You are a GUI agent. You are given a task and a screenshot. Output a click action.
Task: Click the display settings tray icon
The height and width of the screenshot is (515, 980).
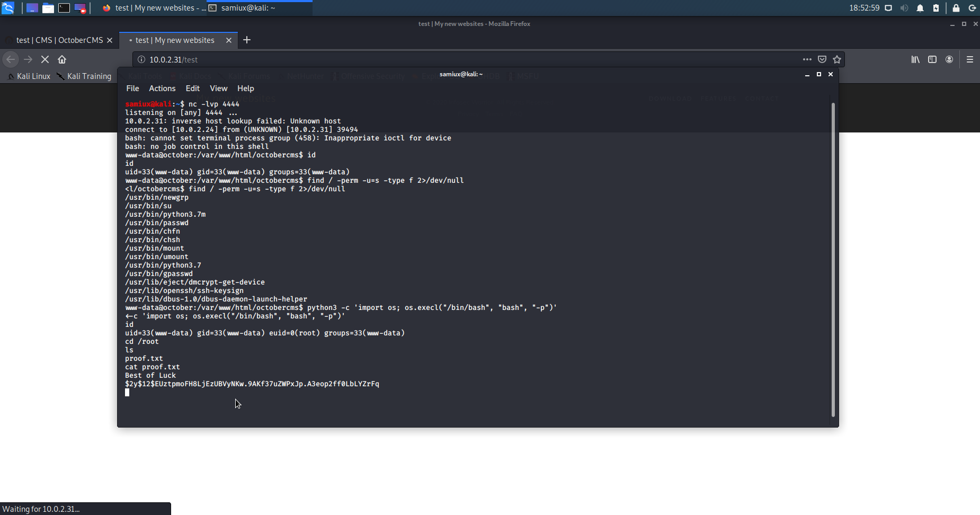coord(888,8)
